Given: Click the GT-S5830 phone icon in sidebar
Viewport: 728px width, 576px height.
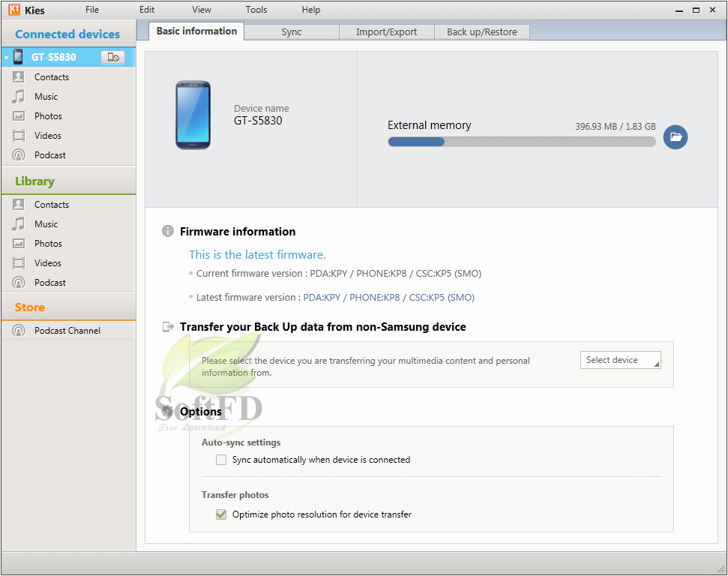Looking at the screenshot, I should point(18,57).
